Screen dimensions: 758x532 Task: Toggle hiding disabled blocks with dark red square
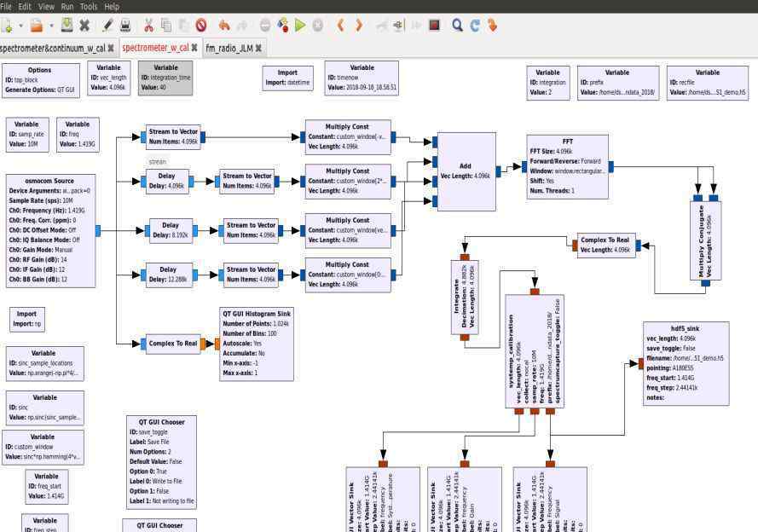click(434, 25)
